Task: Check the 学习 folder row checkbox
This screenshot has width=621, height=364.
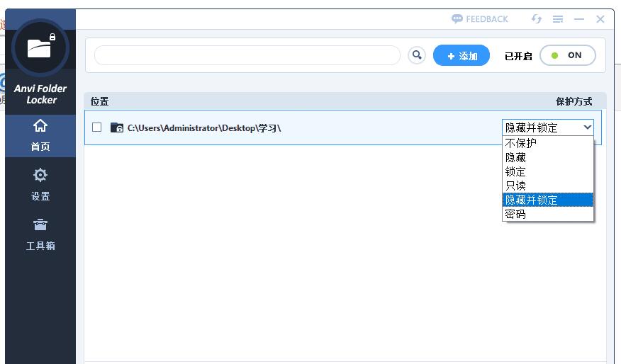Action: (x=96, y=127)
